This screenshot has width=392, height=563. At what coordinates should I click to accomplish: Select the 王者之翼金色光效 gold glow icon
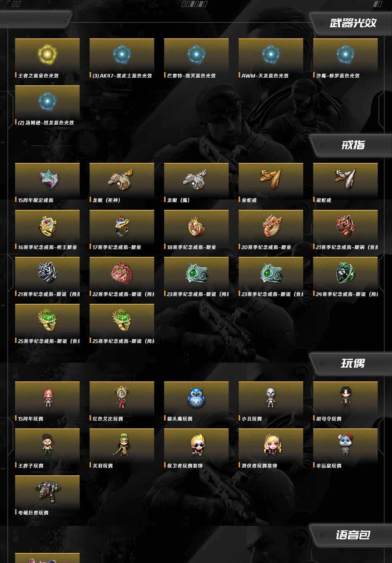pos(47,54)
